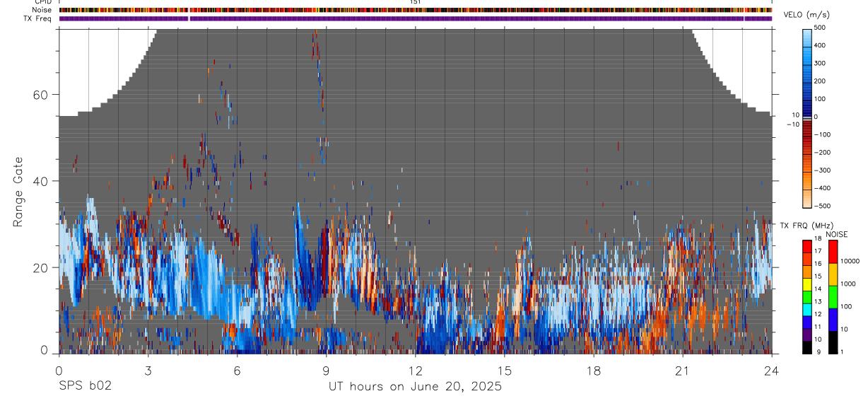Screen dimensions: 868x401
Task: Click the 3 tick label on the UT hours axis
Action: tap(148, 370)
